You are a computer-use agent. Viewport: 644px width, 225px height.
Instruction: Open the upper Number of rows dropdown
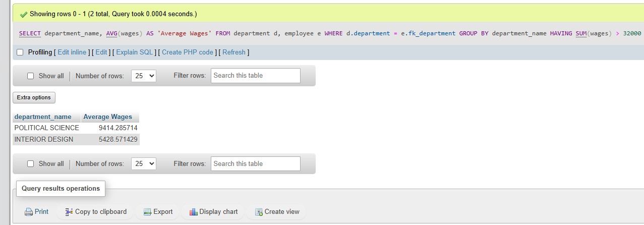coord(144,76)
